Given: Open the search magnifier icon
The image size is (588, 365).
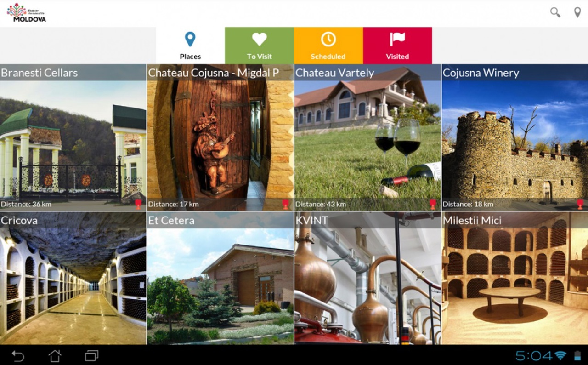Looking at the screenshot, I should point(555,12).
